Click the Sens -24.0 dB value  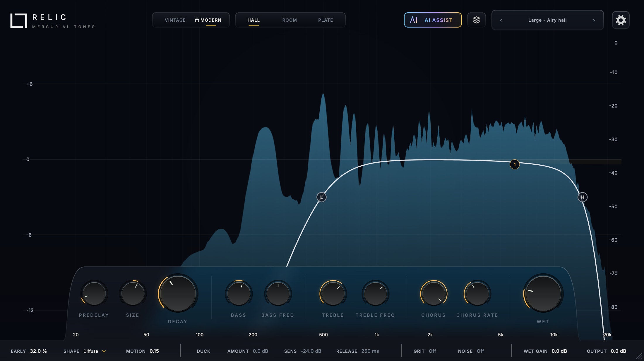click(x=311, y=351)
